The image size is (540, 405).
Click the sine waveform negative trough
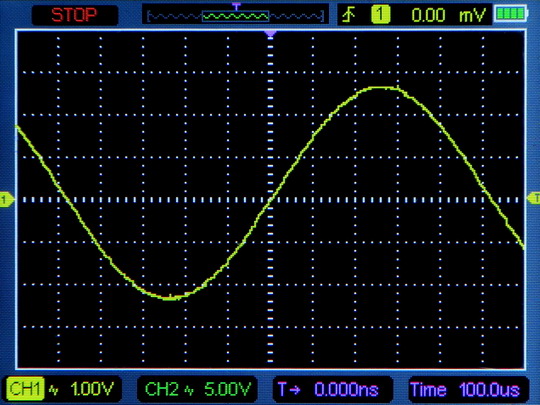[170, 298]
